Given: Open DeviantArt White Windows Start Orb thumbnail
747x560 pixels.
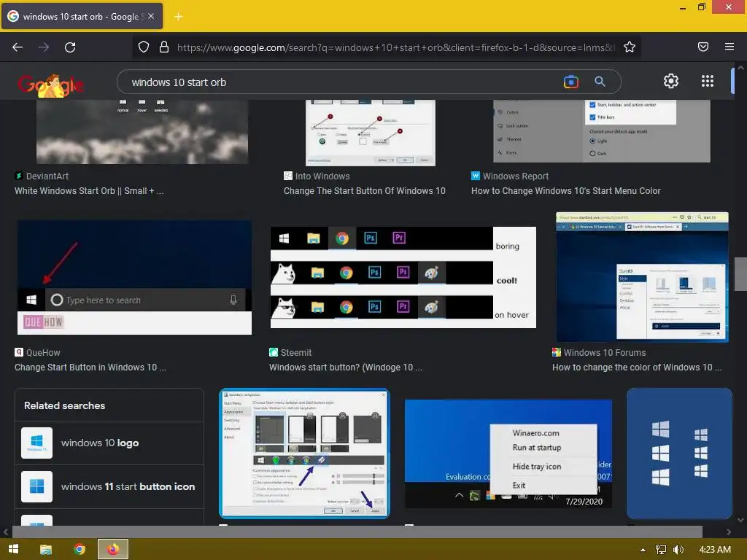Looking at the screenshot, I should [142, 132].
